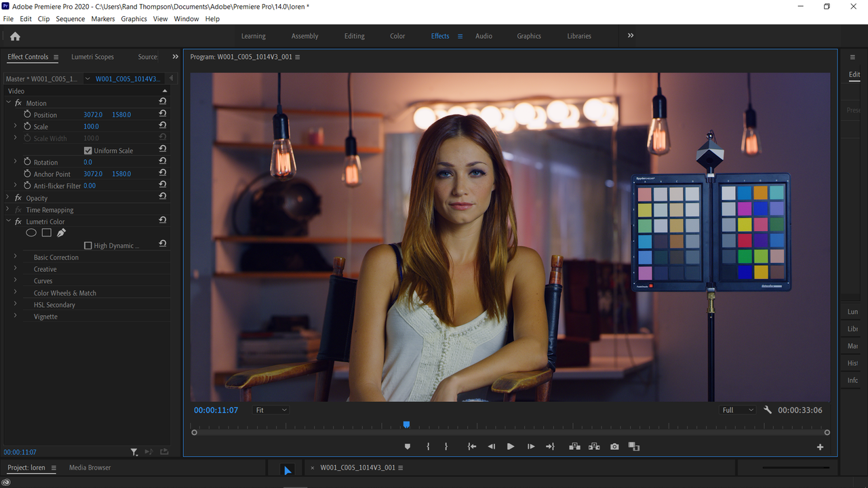The height and width of the screenshot is (488, 868).
Task: Go to Out point
Action: (551, 447)
